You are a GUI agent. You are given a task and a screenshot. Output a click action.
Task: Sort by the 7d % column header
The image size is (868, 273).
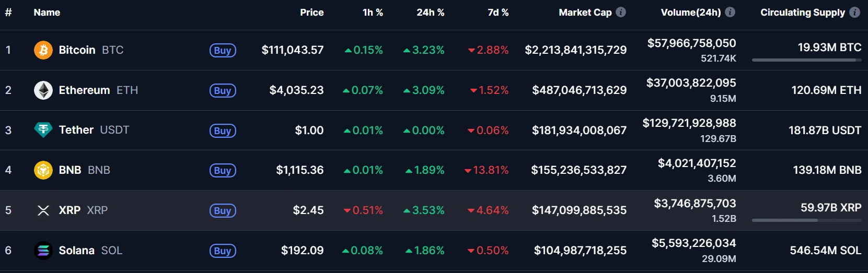(498, 13)
